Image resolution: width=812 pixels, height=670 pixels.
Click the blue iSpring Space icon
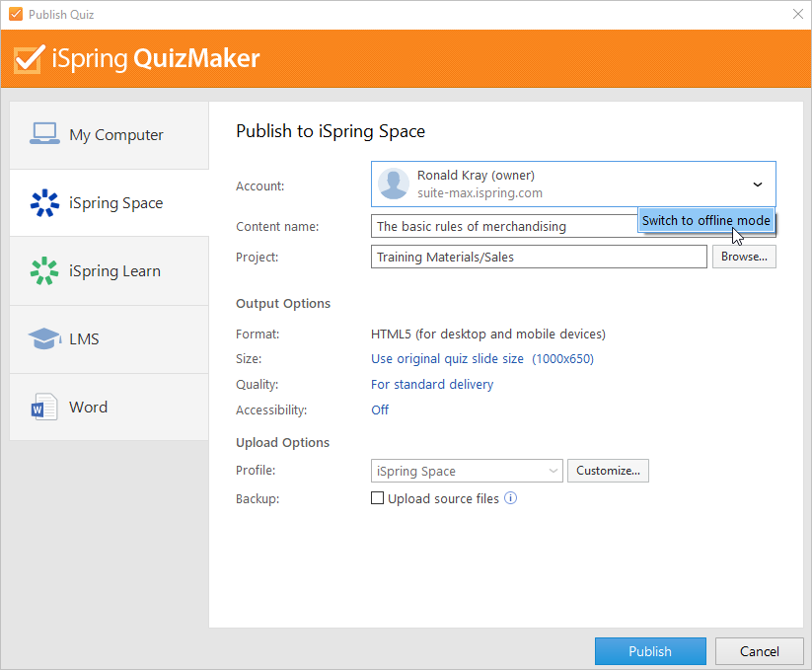[x=44, y=202]
